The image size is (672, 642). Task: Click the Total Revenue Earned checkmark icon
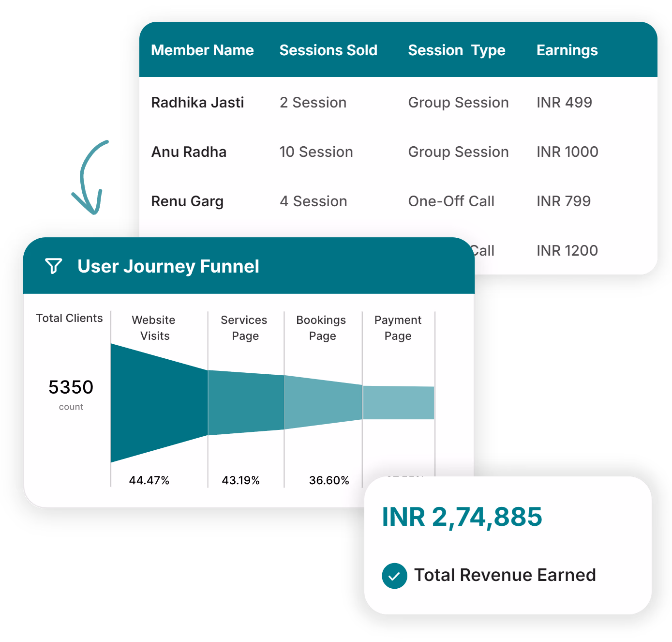coord(394,576)
